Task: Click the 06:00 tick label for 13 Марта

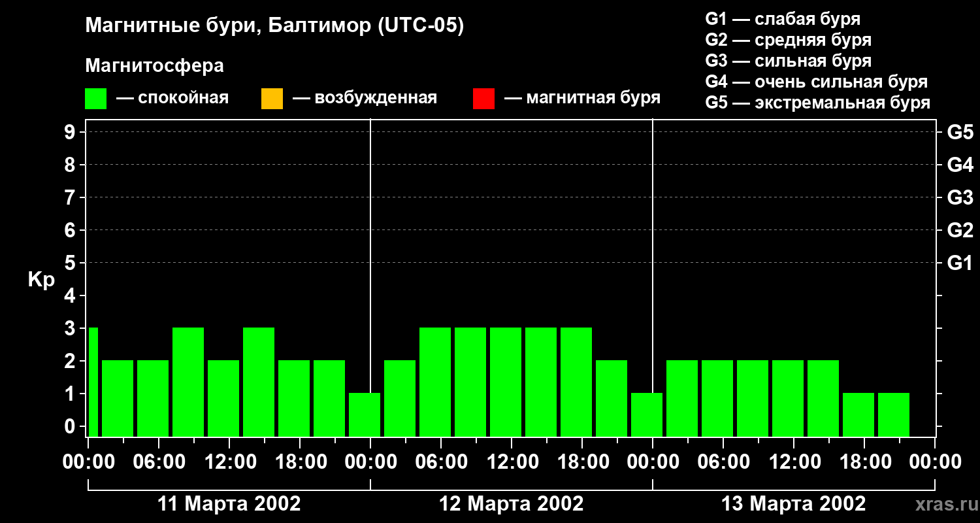Action: (x=723, y=462)
